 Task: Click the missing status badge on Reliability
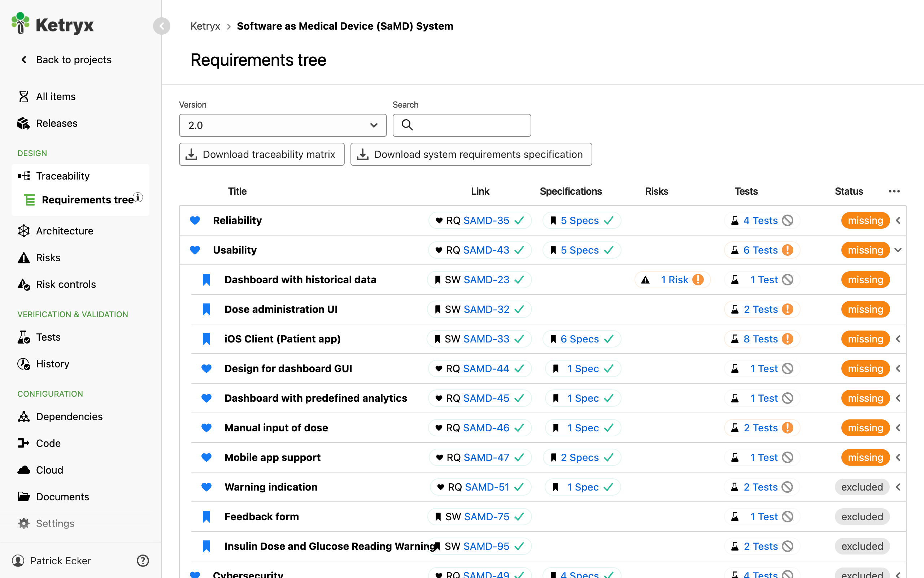click(x=865, y=221)
